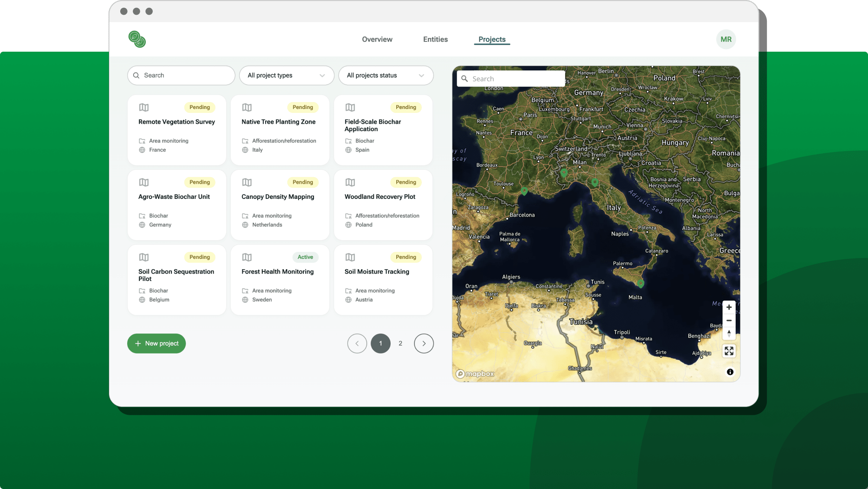Viewport: 868px width, 489px height.
Task: Jump to page 2 in pagination
Action: click(x=401, y=343)
